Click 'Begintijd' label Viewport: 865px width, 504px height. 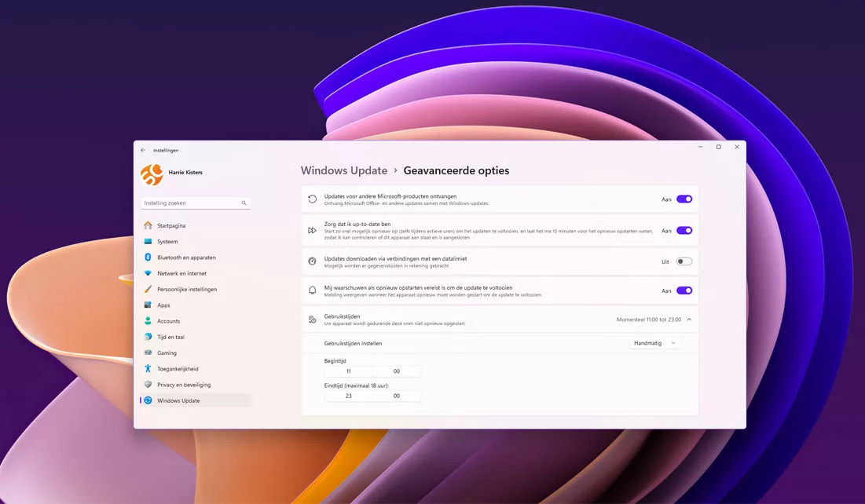[335, 360]
